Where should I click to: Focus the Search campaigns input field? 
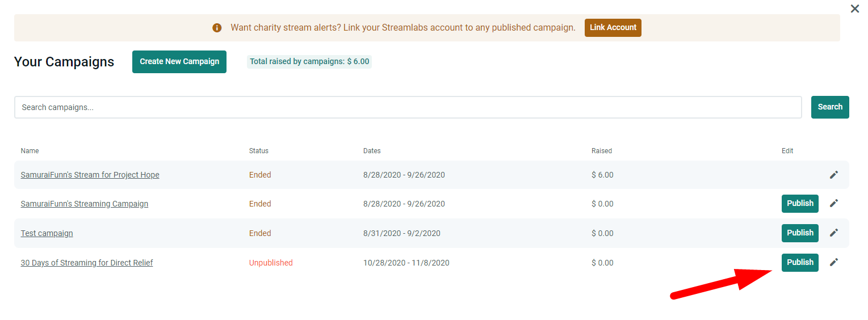pos(408,107)
